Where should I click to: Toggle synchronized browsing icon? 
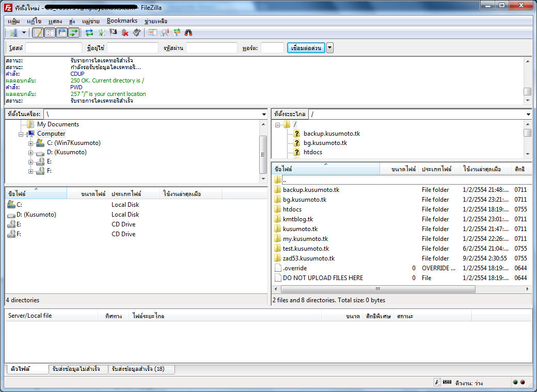point(177,33)
